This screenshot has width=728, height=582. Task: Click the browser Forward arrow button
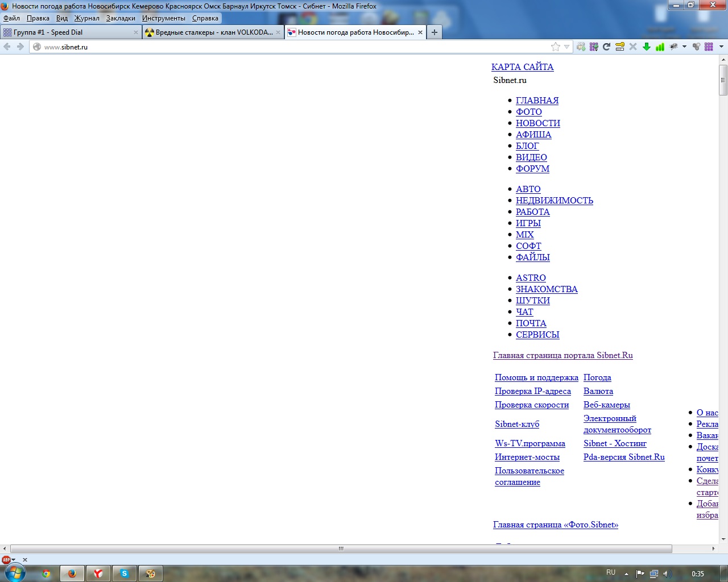[x=20, y=47]
